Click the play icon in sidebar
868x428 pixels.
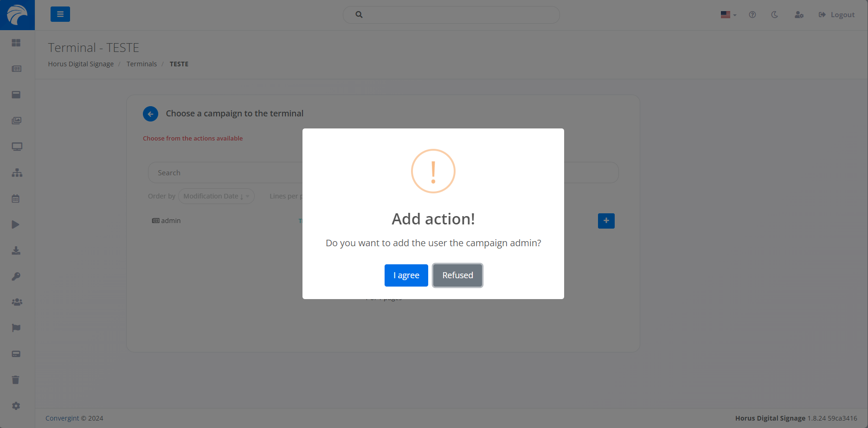[16, 224]
